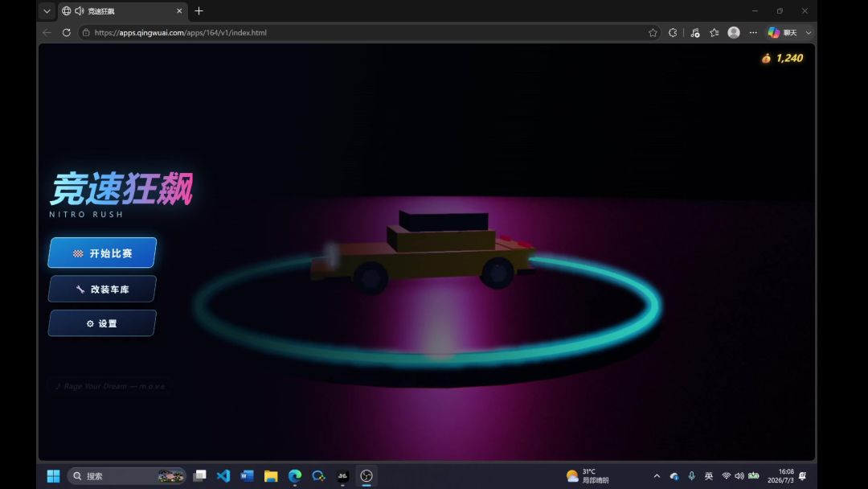This screenshot has height=489, width=868.
Task: Click the now-playing Rage Your Dream track label
Action: (x=110, y=386)
